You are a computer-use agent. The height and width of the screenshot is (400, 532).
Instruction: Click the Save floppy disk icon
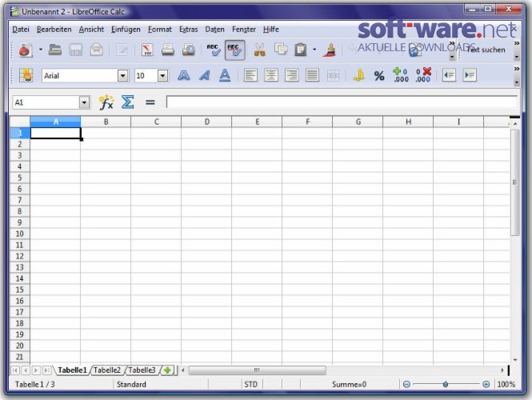[76, 50]
